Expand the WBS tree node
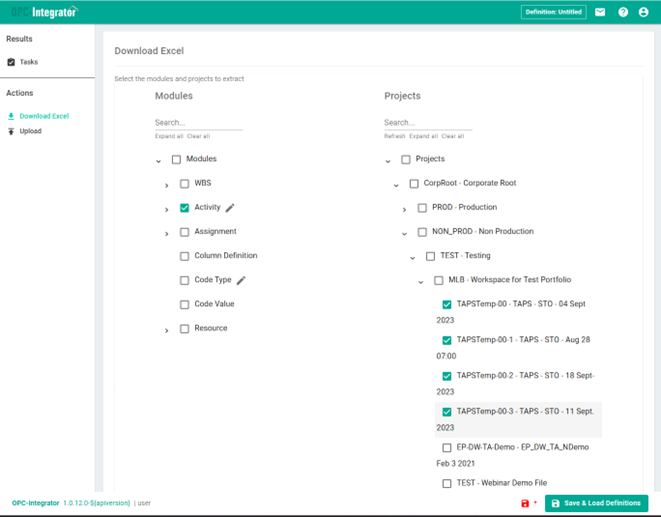661x517 pixels. (167, 185)
